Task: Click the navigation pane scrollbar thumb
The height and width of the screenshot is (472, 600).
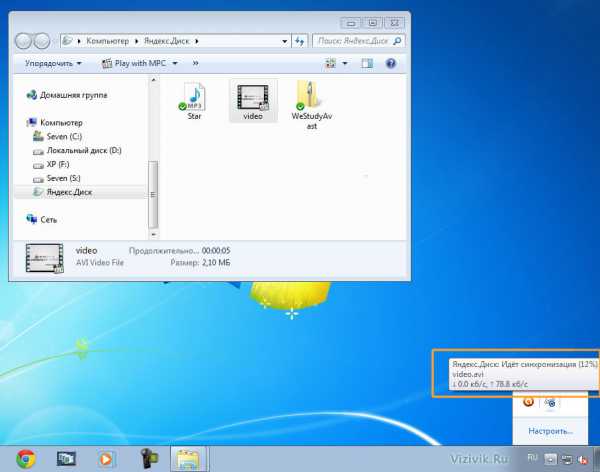Action: click(x=153, y=194)
